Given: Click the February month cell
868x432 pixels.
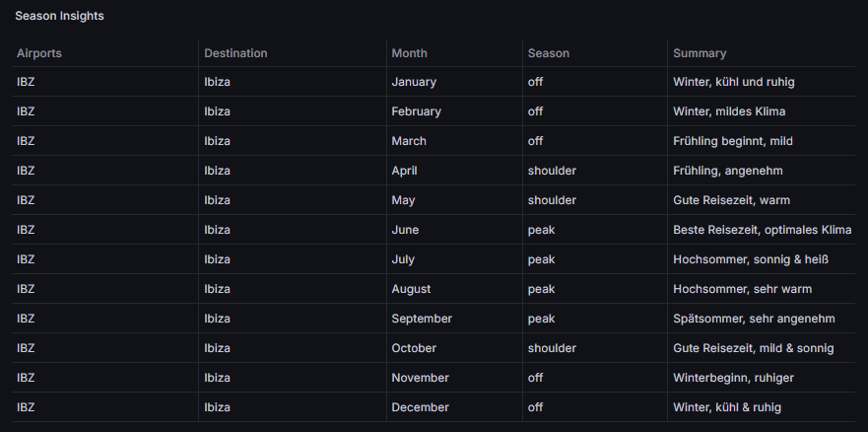Looking at the screenshot, I should click(x=416, y=111).
